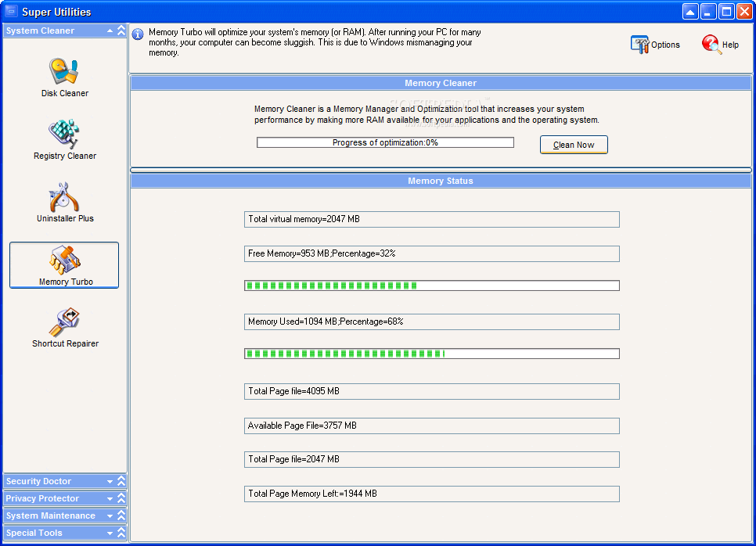The width and height of the screenshot is (756, 546).
Task: Collapse the System Cleaner small arrow
Action: [110, 31]
